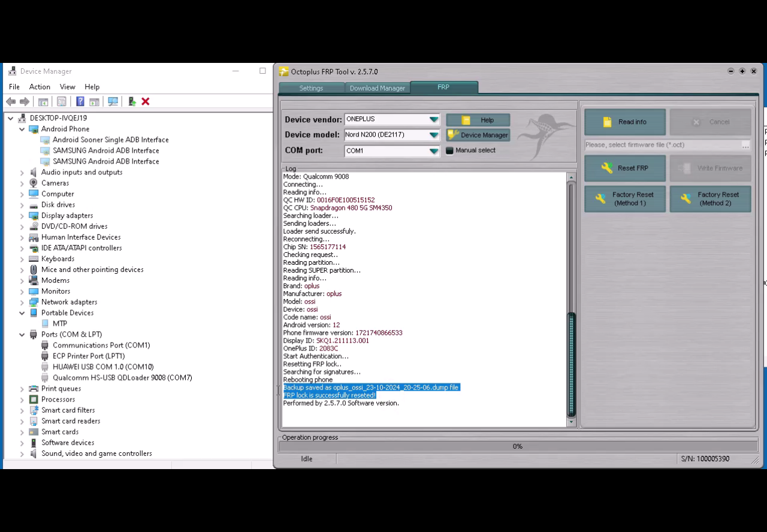Click the Keyboards category icon
The image size is (767, 532).
(34, 259)
